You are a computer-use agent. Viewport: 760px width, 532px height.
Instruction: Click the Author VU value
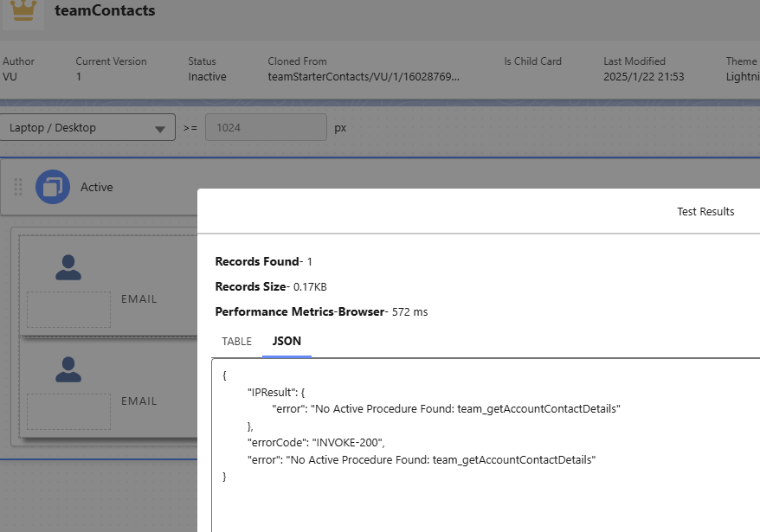coord(10,76)
